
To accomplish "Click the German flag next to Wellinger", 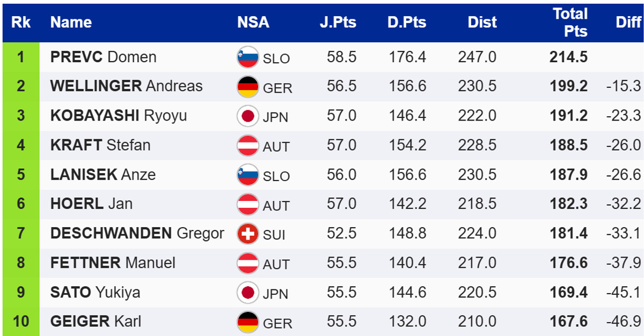I will click(x=247, y=87).
